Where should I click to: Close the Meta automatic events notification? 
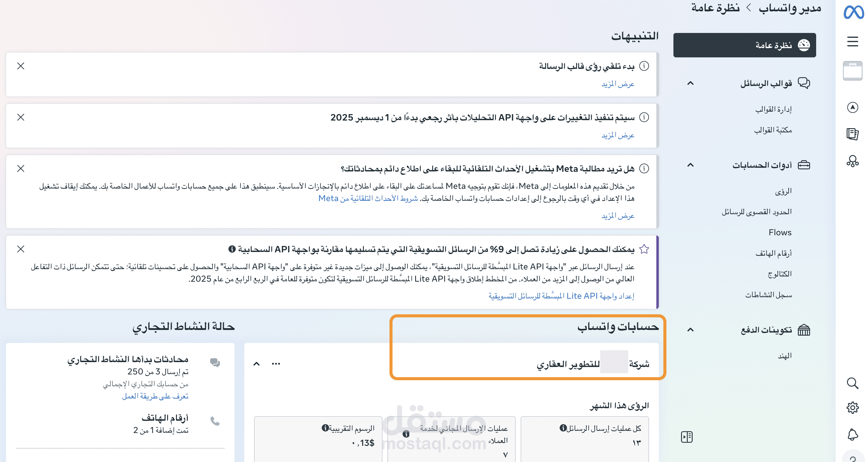(21, 168)
